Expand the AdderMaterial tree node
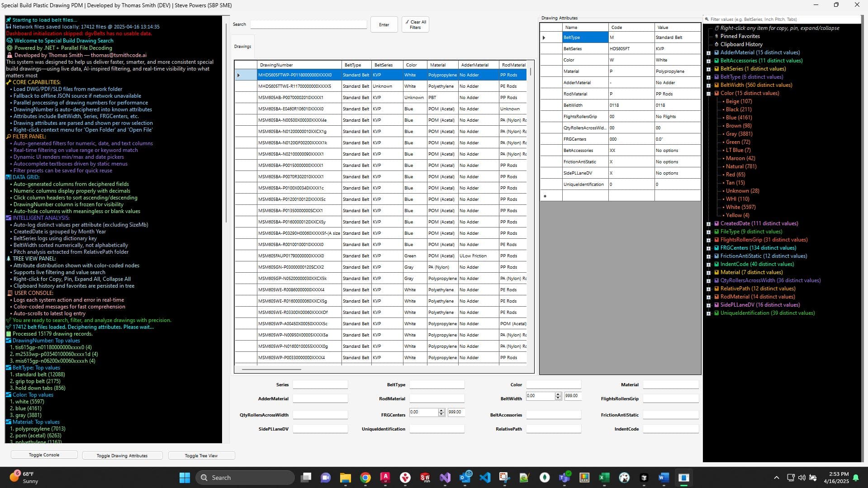This screenshot has width=868, height=488. [708, 52]
